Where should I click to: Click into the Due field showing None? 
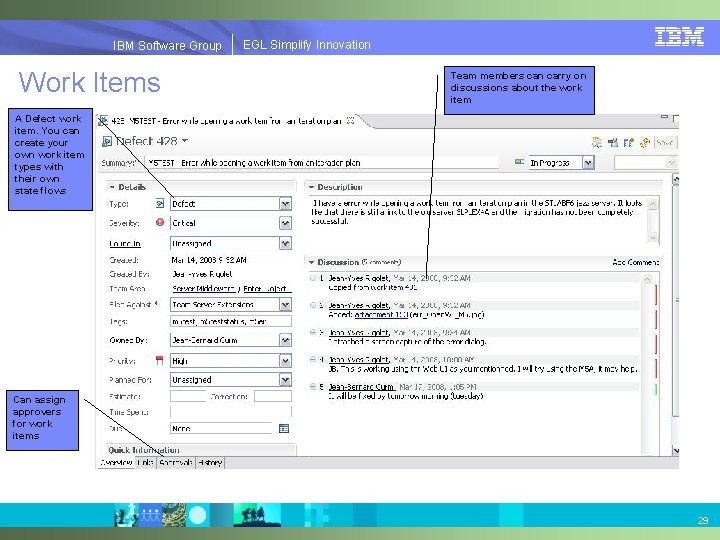(x=222, y=428)
